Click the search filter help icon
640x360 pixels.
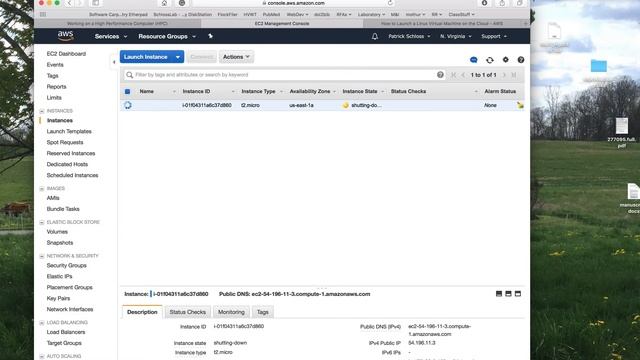[440, 75]
